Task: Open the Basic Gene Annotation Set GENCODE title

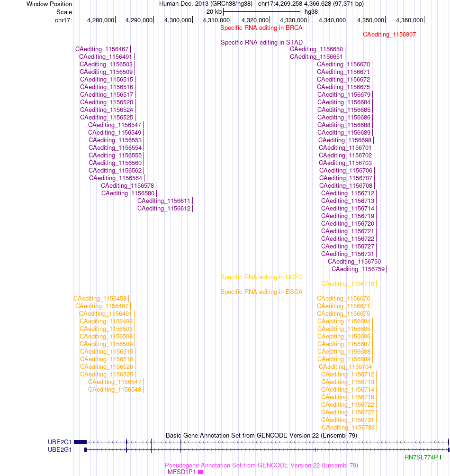Action: click(x=261, y=436)
